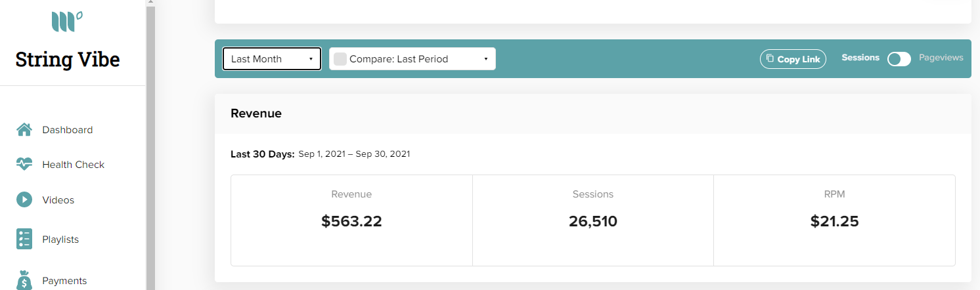This screenshot has width=980, height=290.
Task: Open the Last Month date range dropdown
Action: 272,59
